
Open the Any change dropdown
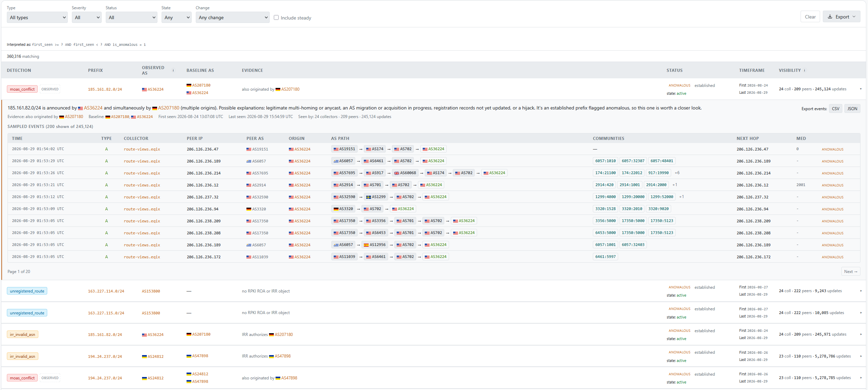coord(233,17)
